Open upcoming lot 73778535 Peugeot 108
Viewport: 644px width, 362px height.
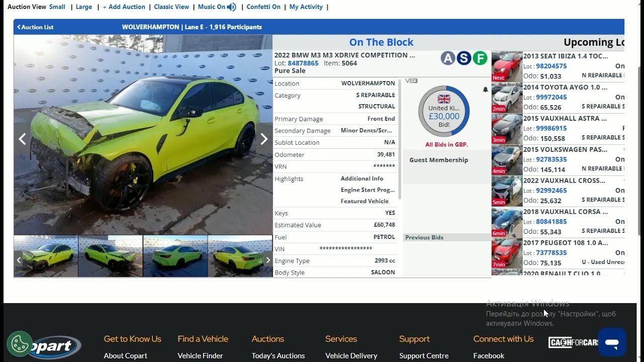point(551,252)
